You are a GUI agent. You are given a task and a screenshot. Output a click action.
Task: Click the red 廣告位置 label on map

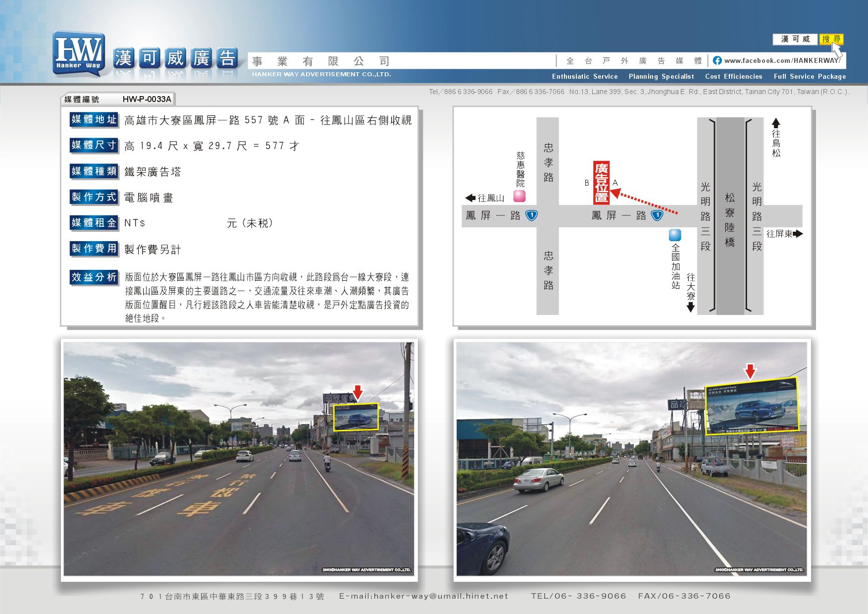pyautogui.click(x=601, y=183)
